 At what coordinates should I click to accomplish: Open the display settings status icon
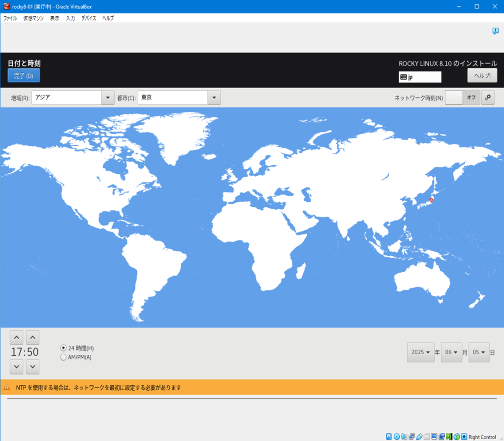tap(434, 437)
